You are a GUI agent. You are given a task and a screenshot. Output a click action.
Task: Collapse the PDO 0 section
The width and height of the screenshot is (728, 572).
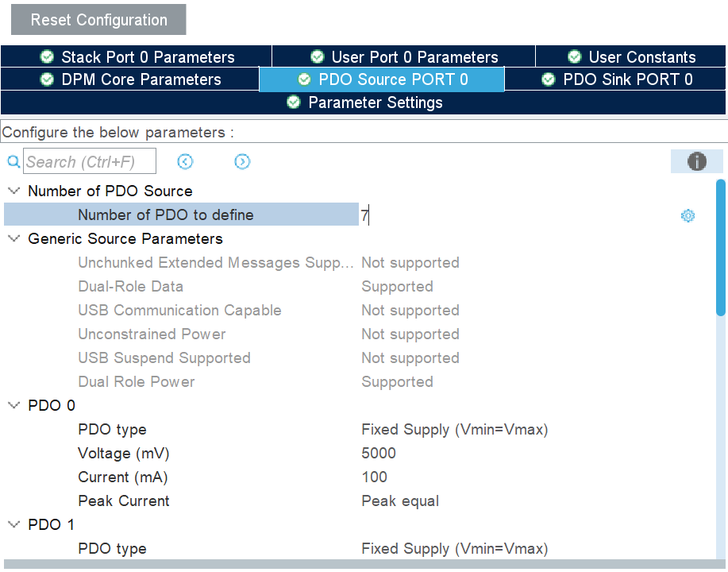coord(13,405)
